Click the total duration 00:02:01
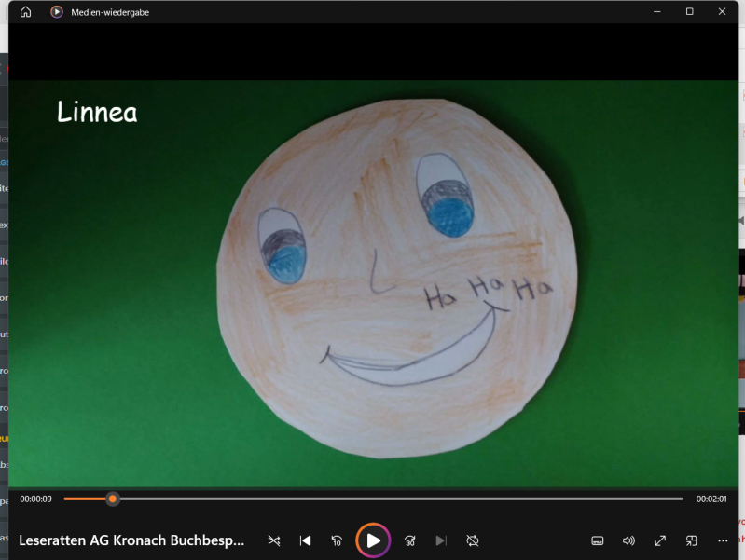 [711, 499]
